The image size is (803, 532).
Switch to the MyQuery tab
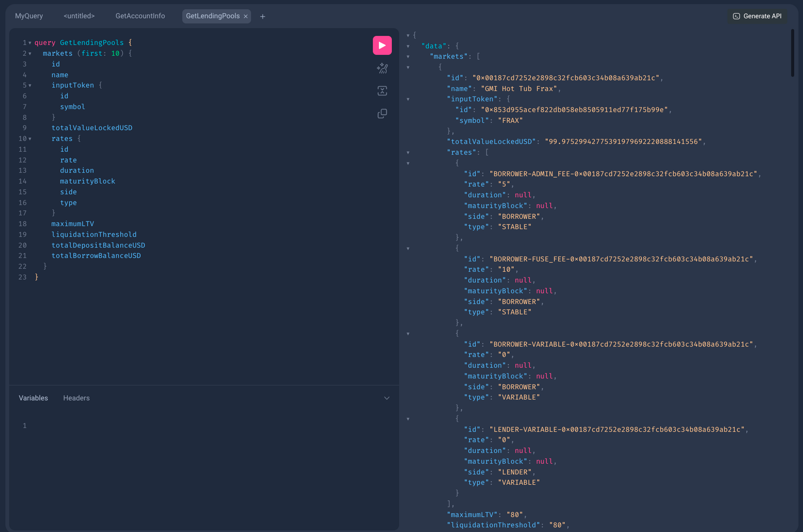click(29, 16)
